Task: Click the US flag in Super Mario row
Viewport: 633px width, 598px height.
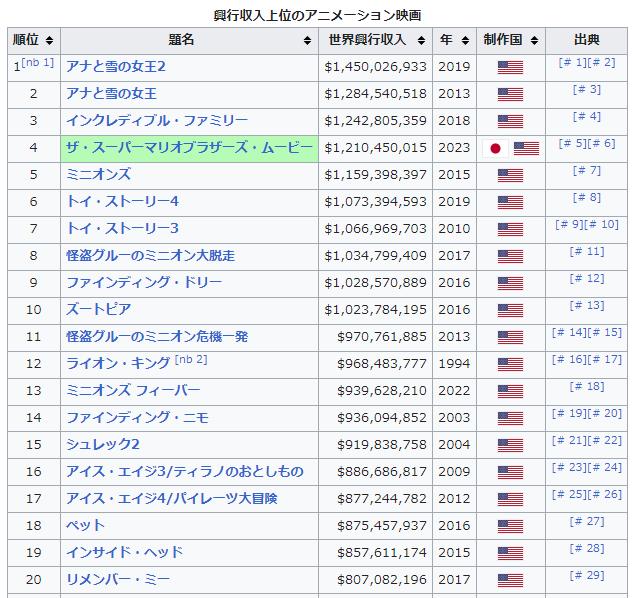Action: (x=526, y=149)
